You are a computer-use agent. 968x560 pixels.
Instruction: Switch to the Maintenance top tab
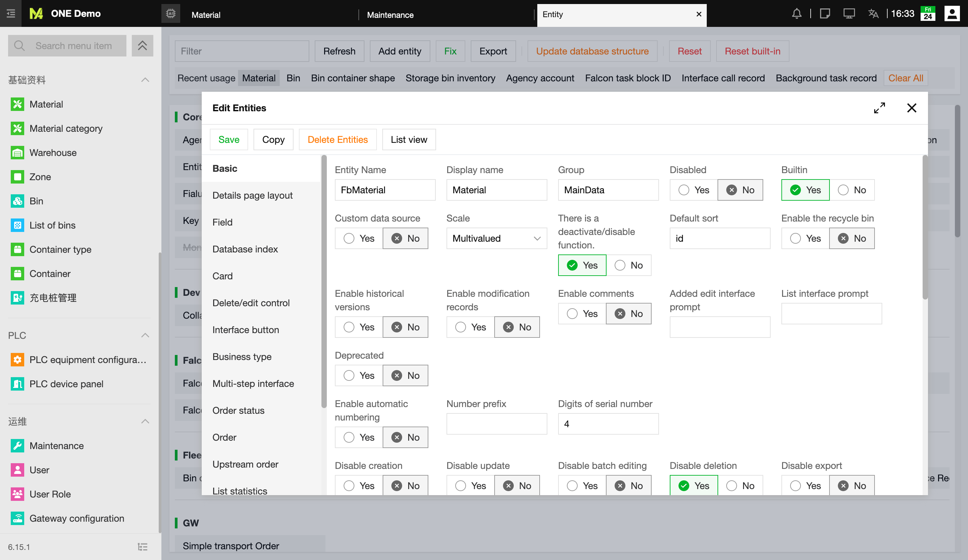[390, 14]
